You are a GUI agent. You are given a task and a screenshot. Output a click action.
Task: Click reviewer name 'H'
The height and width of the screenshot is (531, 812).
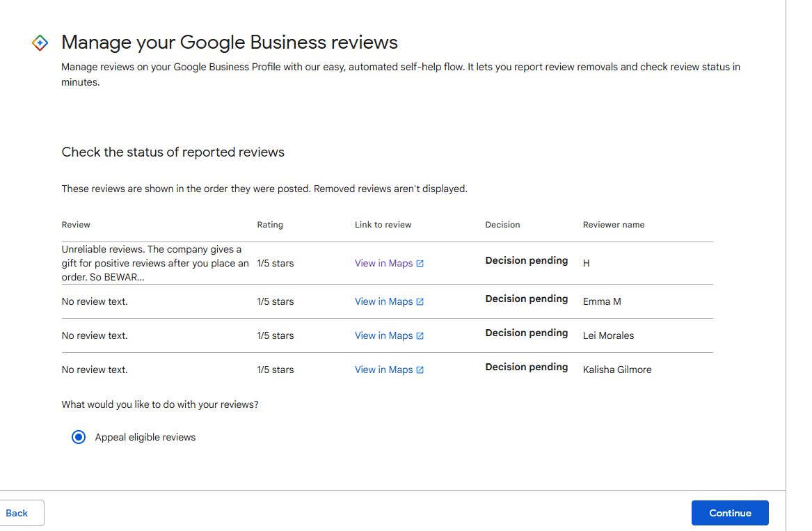coord(587,263)
